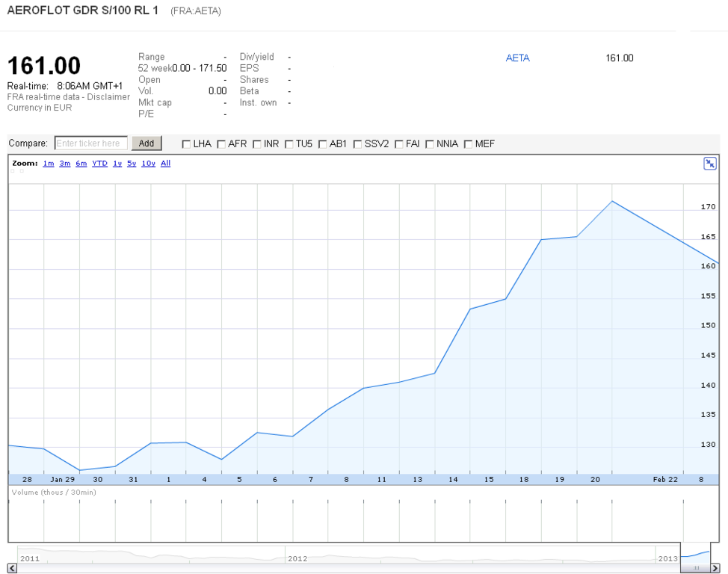Open the Disclaimer link
The width and height of the screenshot is (728, 574).
pyautogui.click(x=108, y=97)
